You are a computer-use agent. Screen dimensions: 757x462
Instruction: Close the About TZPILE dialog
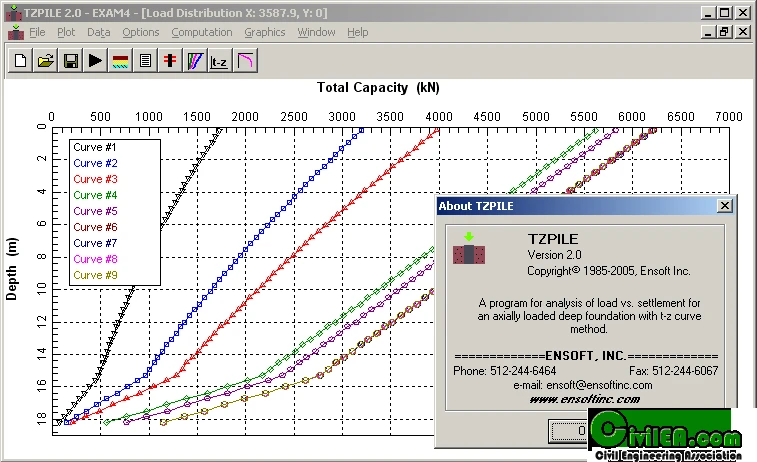725,206
